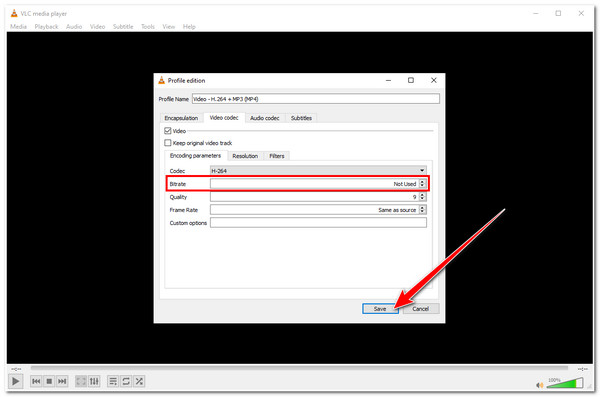Open the Subtitle menu
Screen dimensions: 600x397
click(x=123, y=26)
